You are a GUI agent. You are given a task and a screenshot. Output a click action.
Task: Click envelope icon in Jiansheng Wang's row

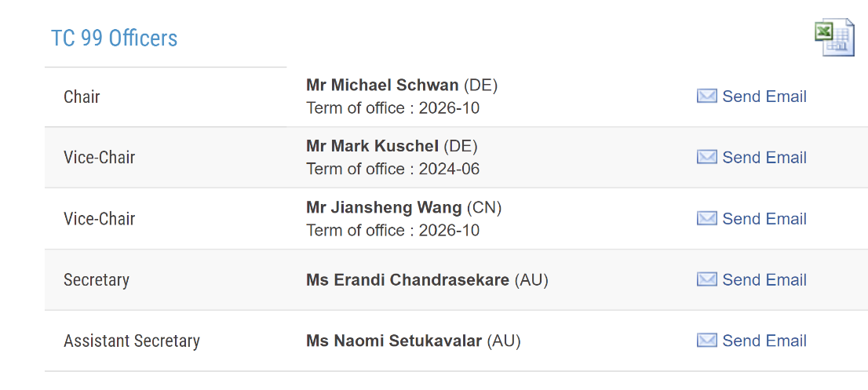click(706, 219)
